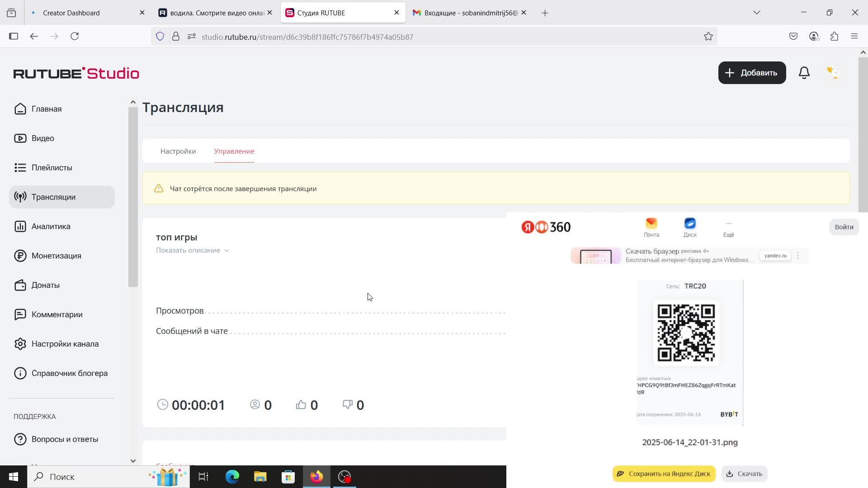Viewport: 868px width, 488px height.
Task: Open the Донаты section
Action: tap(45, 285)
